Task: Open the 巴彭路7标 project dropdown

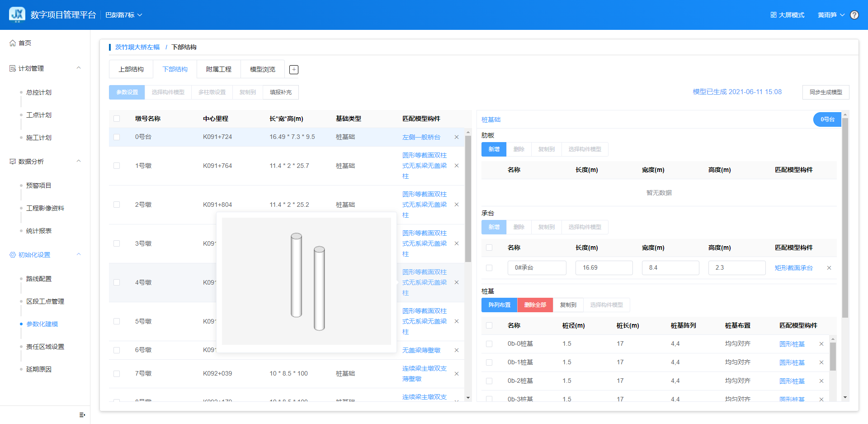Action: [123, 15]
